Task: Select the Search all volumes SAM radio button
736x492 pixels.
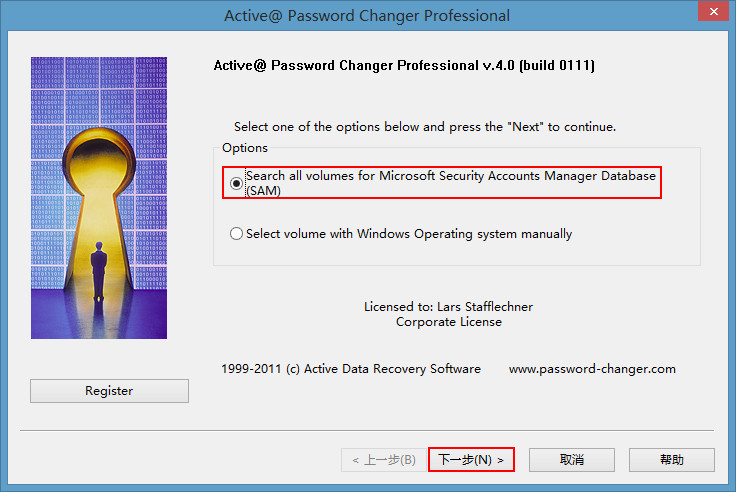Action: click(237, 183)
